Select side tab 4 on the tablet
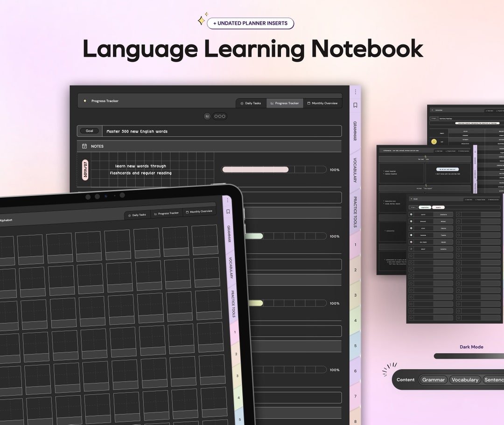This screenshot has width=504, height=425. (x=239, y=397)
